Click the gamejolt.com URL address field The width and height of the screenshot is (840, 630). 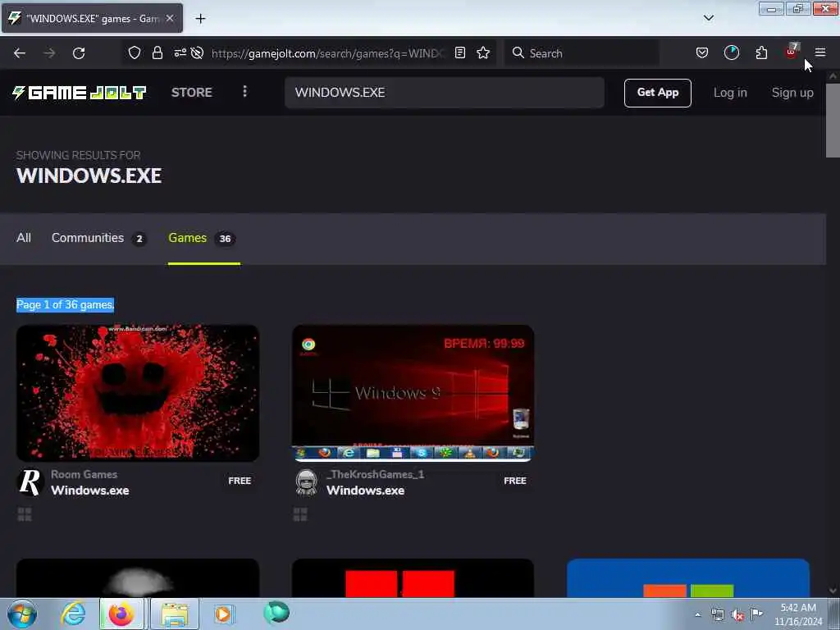pos(328,53)
